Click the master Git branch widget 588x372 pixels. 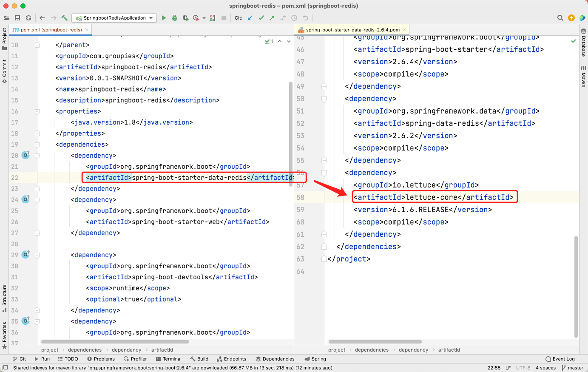click(572, 368)
